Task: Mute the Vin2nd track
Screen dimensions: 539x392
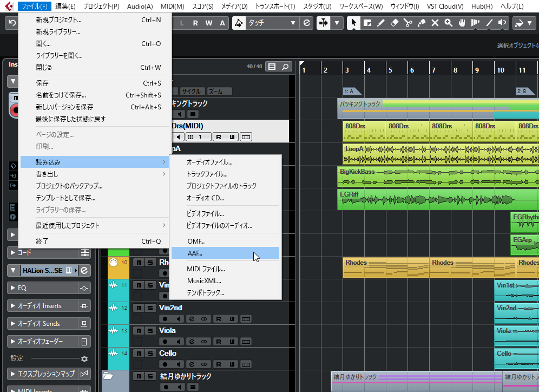Action: (x=139, y=308)
